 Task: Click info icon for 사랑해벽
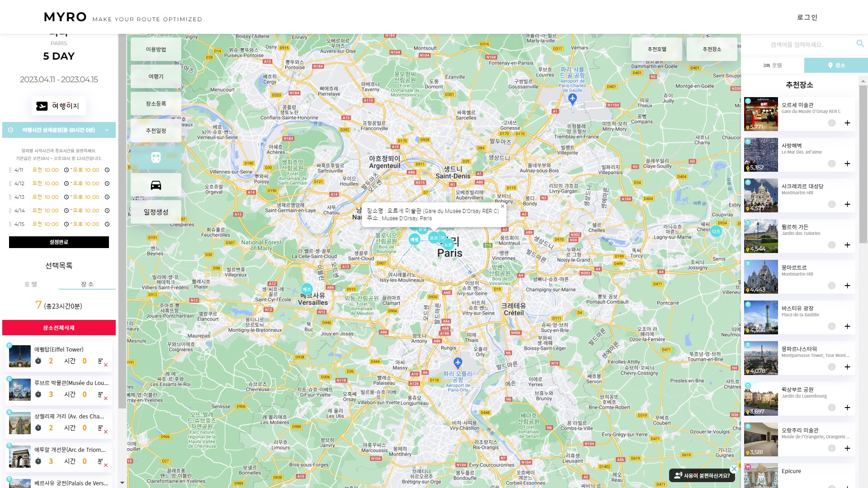coord(831,164)
